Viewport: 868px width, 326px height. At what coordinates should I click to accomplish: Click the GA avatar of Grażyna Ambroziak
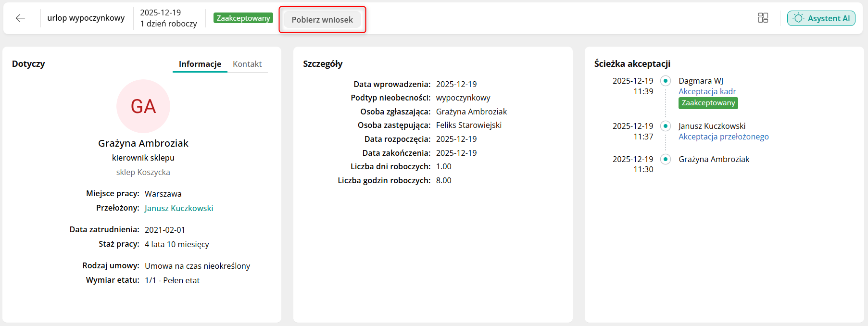[143, 106]
